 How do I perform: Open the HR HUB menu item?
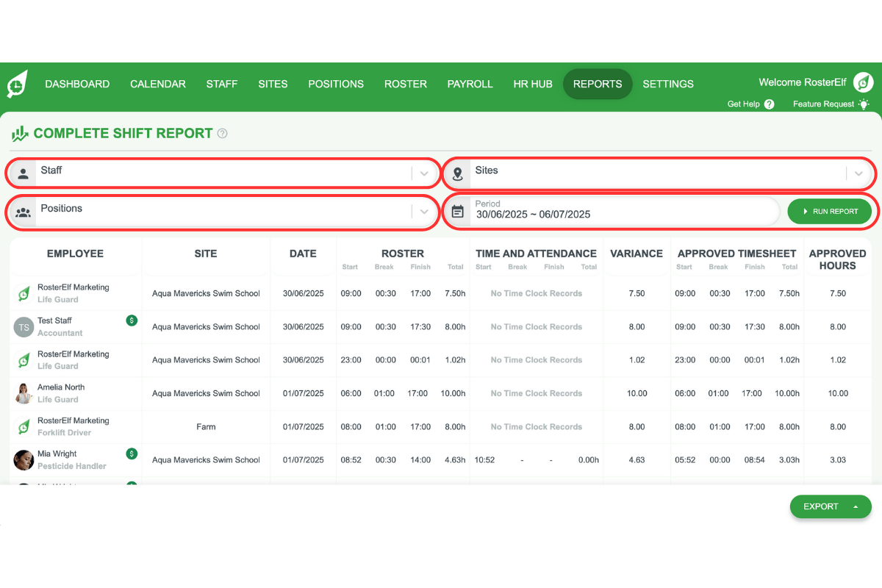[x=532, y=84]
